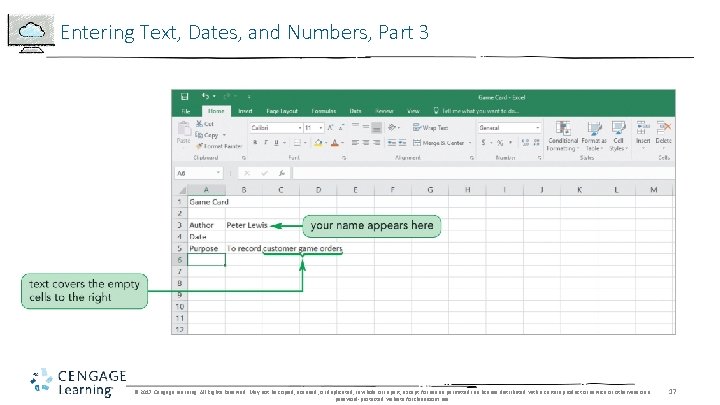Open the font size 11 dropdown
Screen dimensions: 720x405
point(321,128)
